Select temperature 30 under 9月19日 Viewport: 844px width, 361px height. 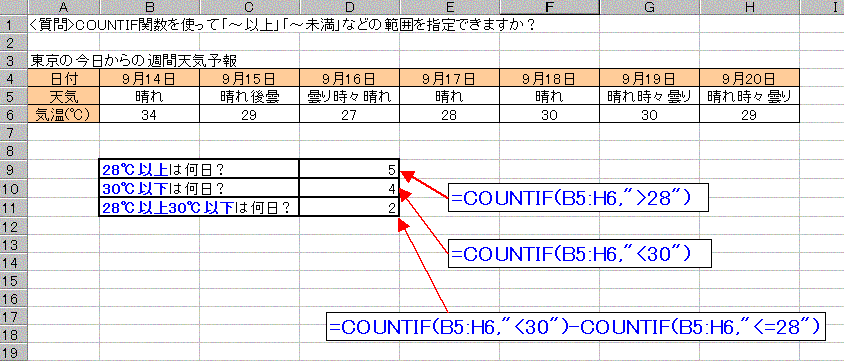[649, 114]
